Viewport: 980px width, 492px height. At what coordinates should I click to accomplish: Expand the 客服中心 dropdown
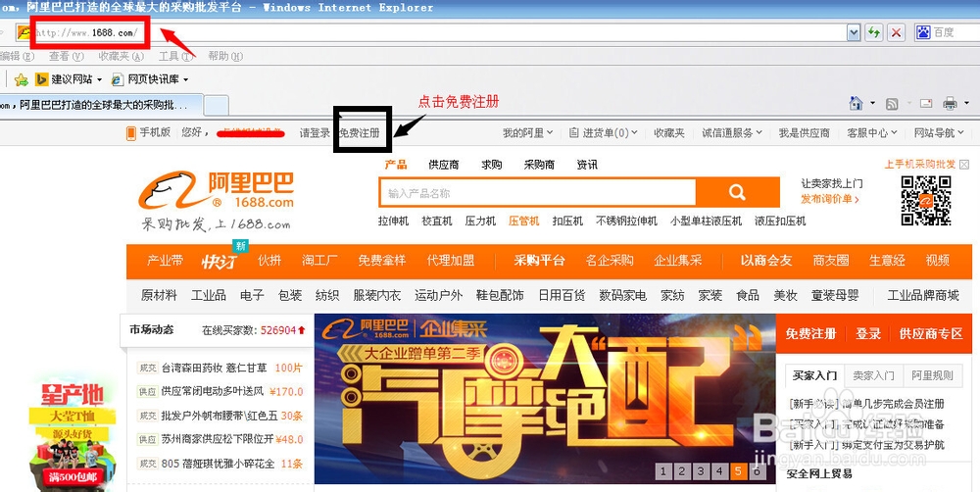pyautogui.click(x=872, y=132)
